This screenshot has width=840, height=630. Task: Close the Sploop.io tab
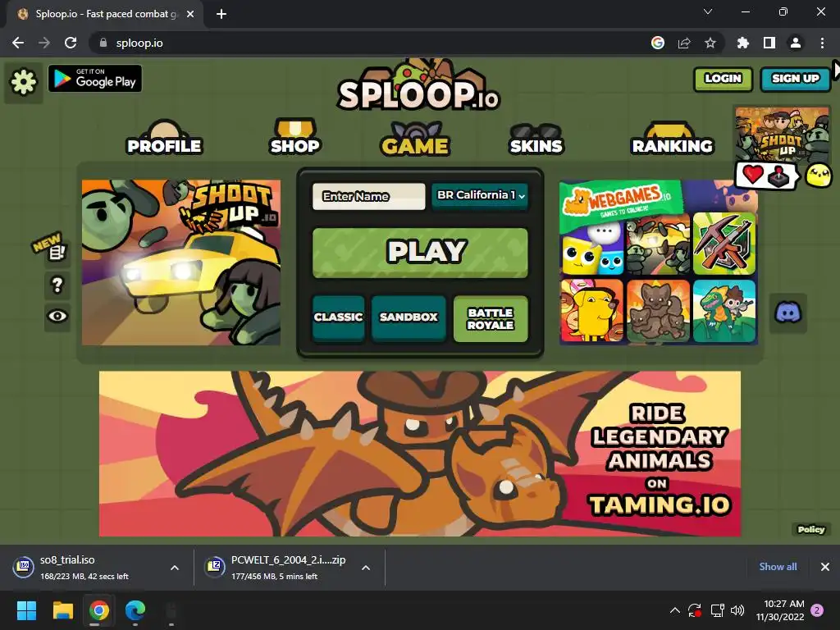point(190,15)
